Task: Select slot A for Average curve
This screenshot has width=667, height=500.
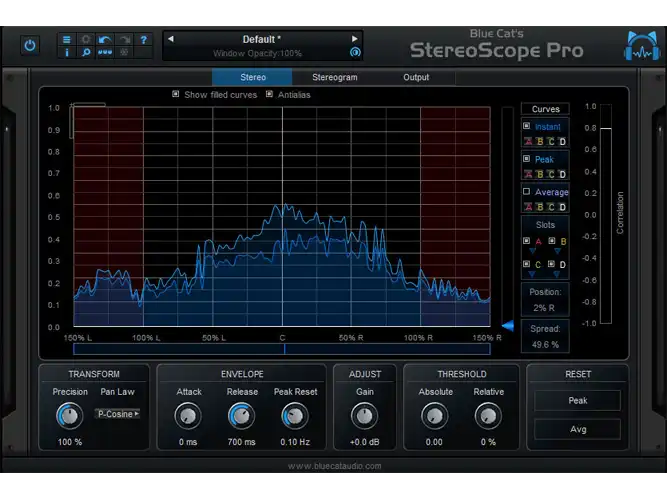Action: coord(528,207)
